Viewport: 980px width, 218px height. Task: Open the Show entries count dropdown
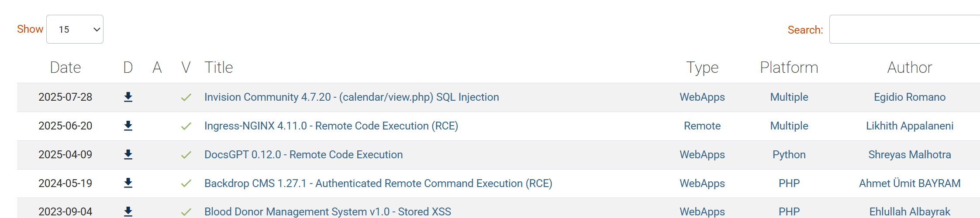(75, 29)
